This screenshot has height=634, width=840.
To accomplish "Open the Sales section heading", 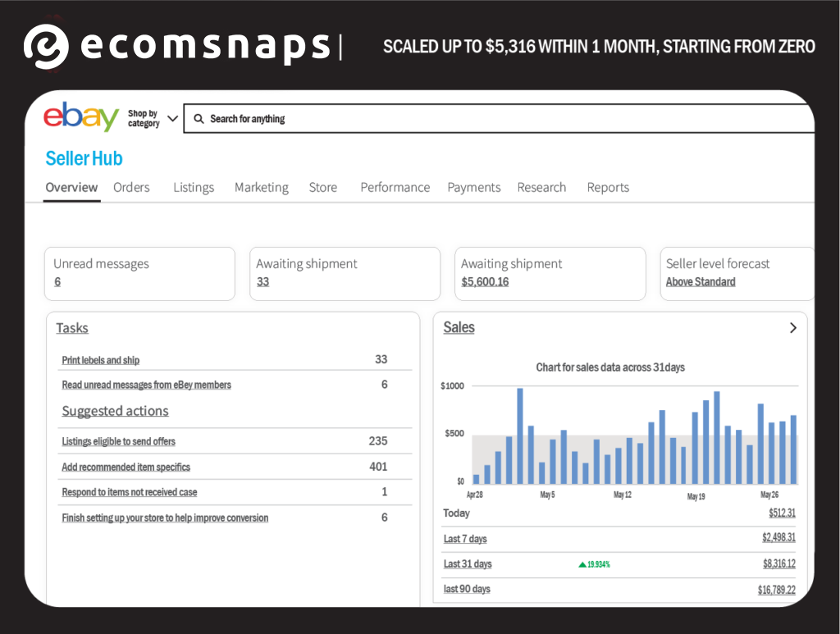I will (x=459, y=327).
